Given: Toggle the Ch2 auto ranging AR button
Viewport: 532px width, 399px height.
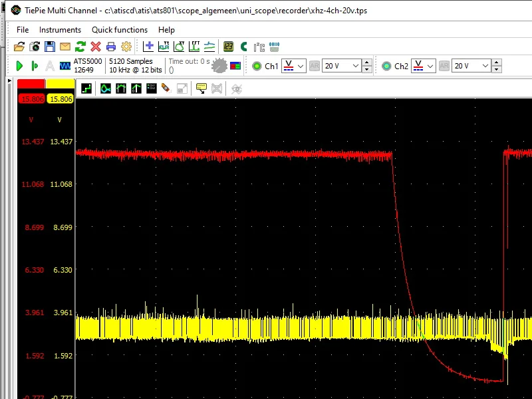Looking at the screenshot, I should [444, 66].
